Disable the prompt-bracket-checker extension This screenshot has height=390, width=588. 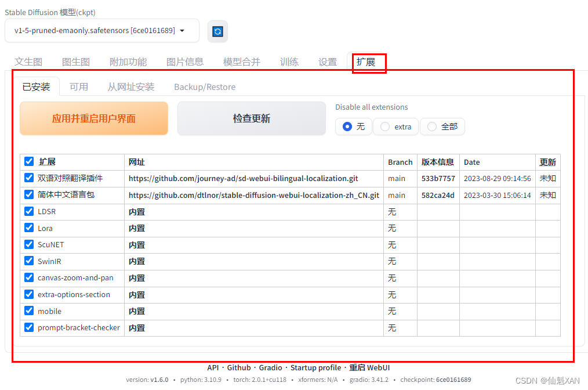(29, 327)
